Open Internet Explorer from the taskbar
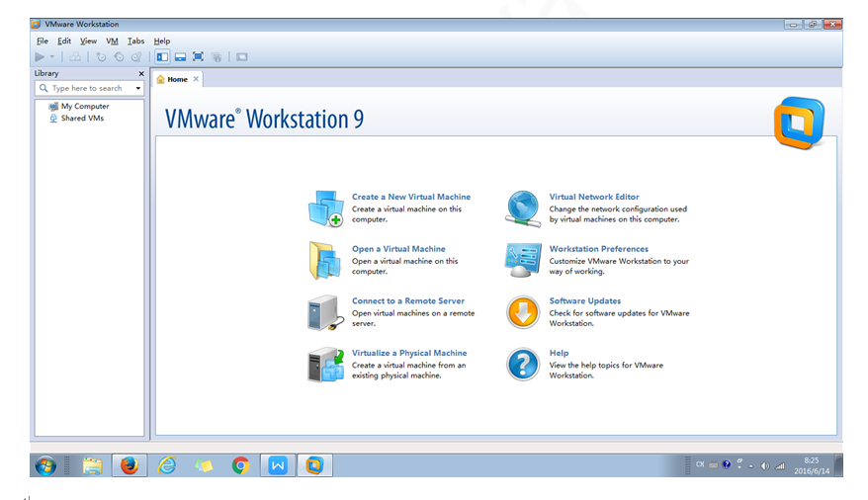The image size is (868, 500). [x=167, y=465]
